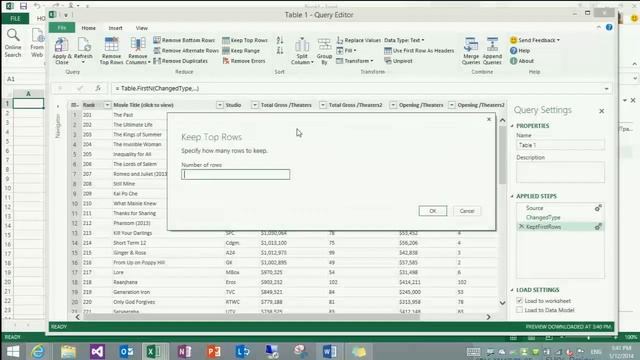Click OK in Keep Top Rows dialog

click(x=433, y=211)
